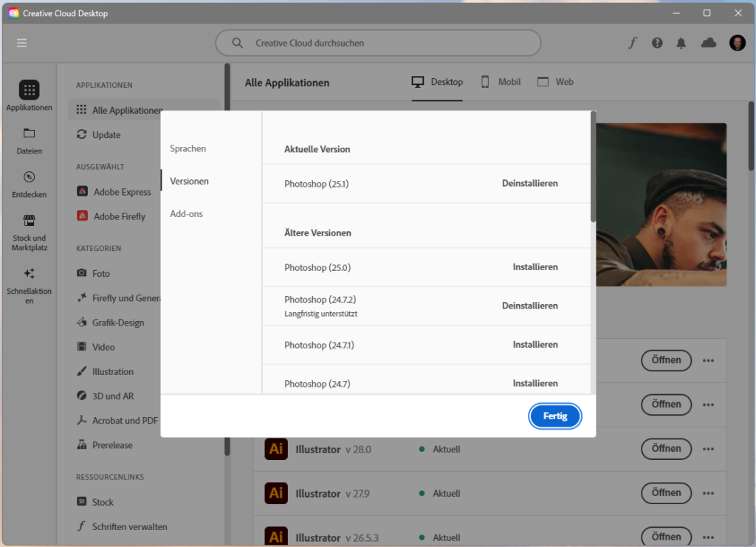Uninstall Photoshop (25.1) via Deinstallieren

529,183
